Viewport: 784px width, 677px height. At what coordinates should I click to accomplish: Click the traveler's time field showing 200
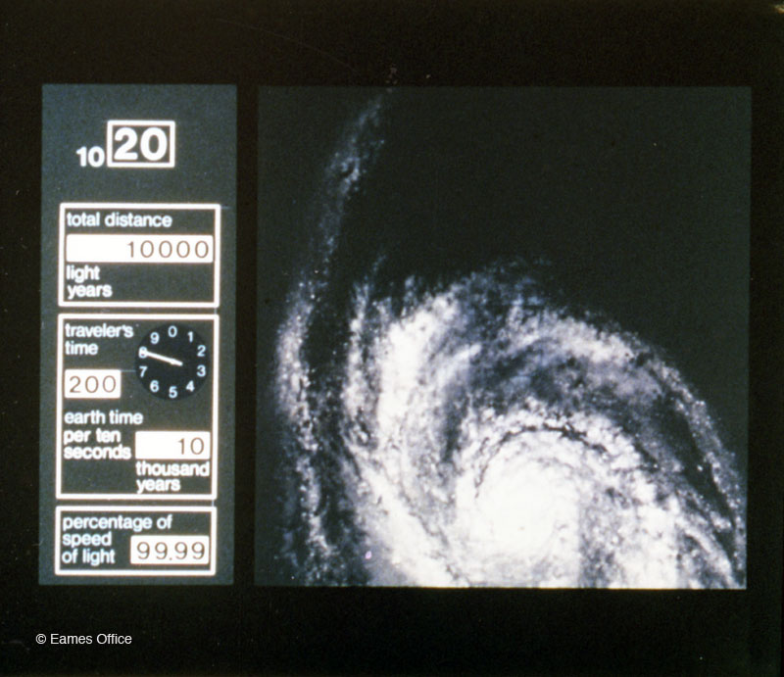coord(92,384)
